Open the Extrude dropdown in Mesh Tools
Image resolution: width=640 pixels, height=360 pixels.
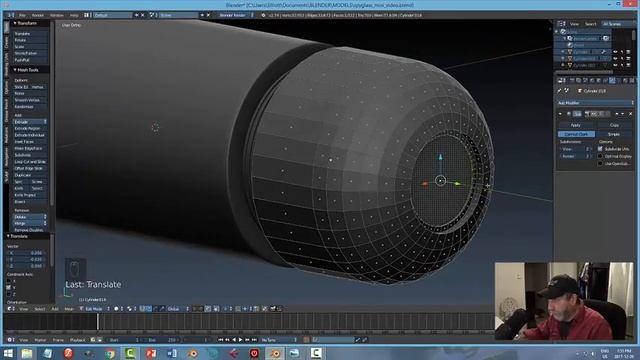[x=30, y=122]
